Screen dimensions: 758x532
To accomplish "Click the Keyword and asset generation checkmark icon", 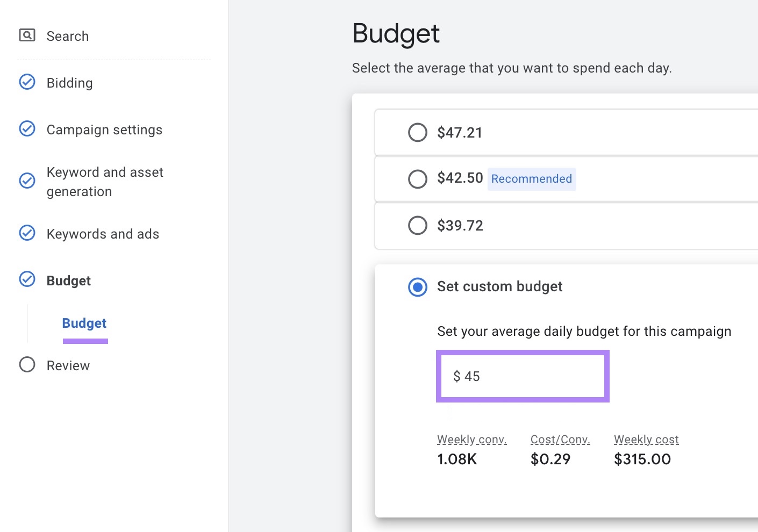I will tap(27, 181).
